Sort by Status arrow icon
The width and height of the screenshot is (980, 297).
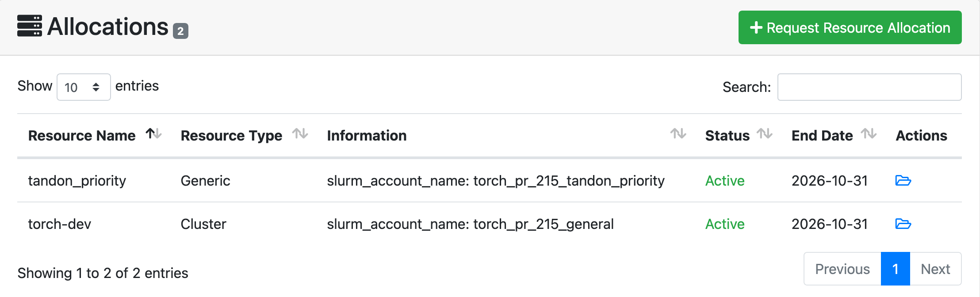765,133
